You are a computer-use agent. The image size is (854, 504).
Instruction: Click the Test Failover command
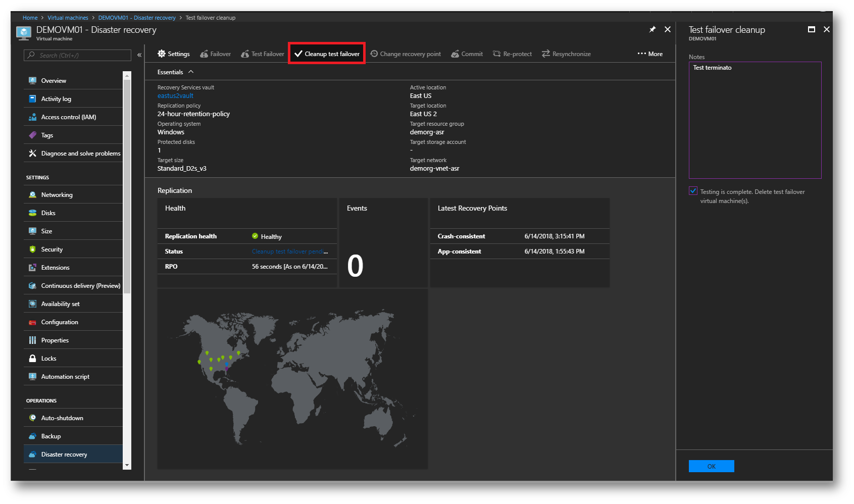coord(263,54)
